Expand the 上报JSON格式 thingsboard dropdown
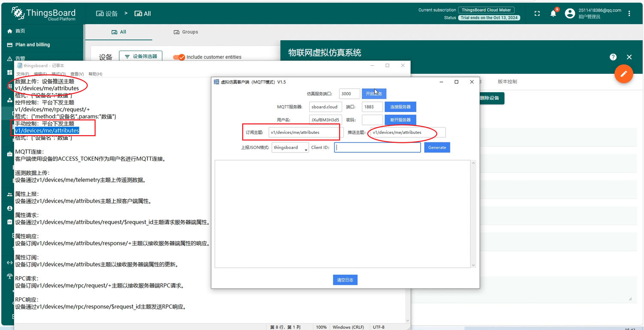644x330 pixels. coord(290,148)
